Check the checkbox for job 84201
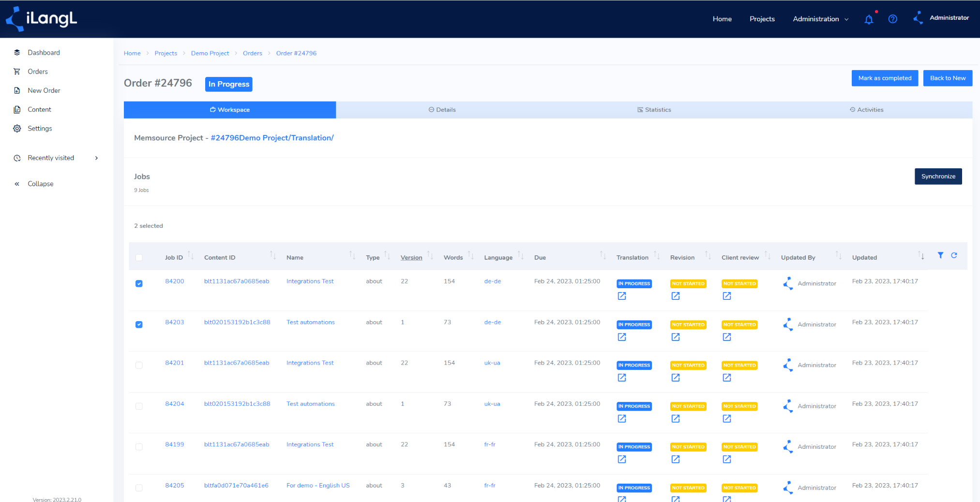This screenshot has height=502, width=980. [x=139, y=365]
